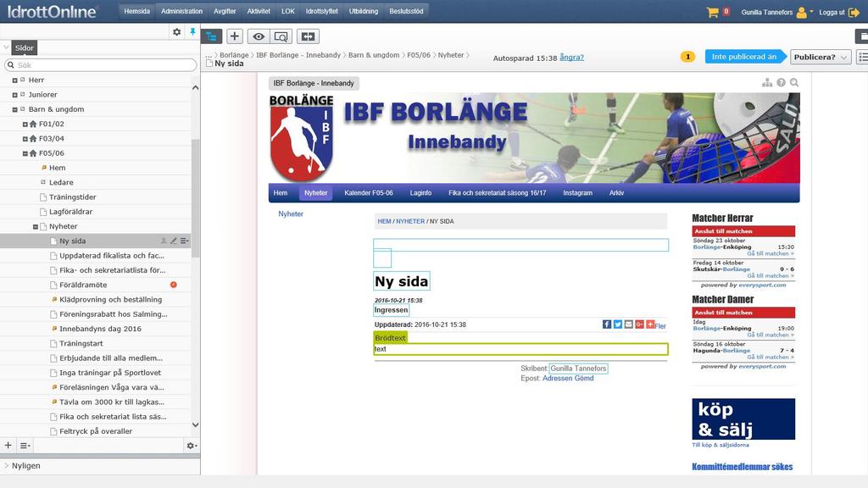Screen dimensions: 868x488
Task: Open the LOK menu
Action: point(288,11)
